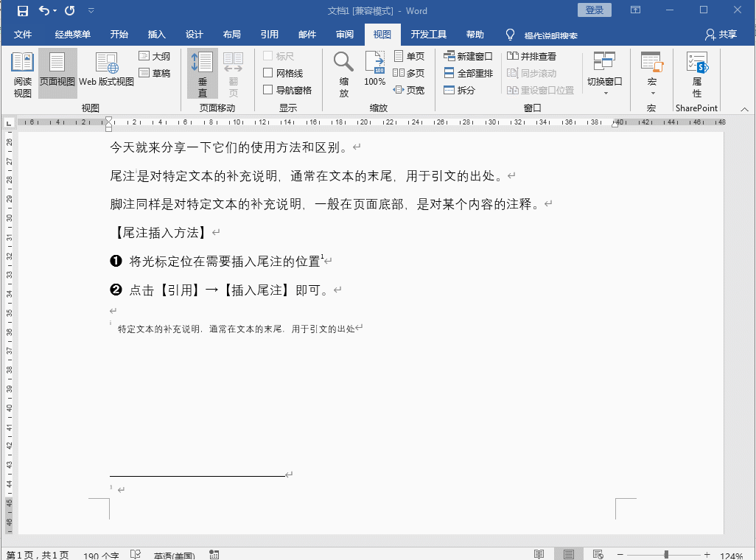756x560 pixels.
Task: Switch to 大纲 outline view
Action: 154,57
